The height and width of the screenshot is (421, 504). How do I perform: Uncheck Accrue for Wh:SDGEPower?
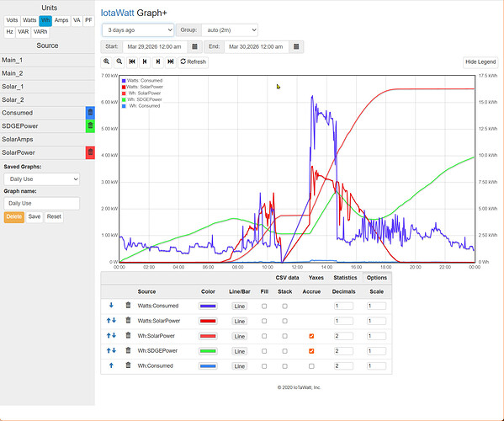[x=311, y=351]
